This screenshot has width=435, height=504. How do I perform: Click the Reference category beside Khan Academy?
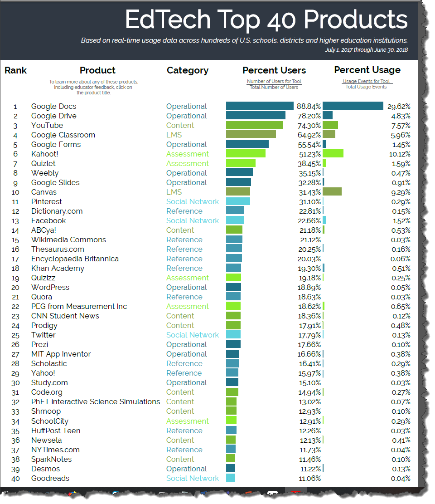184,269
